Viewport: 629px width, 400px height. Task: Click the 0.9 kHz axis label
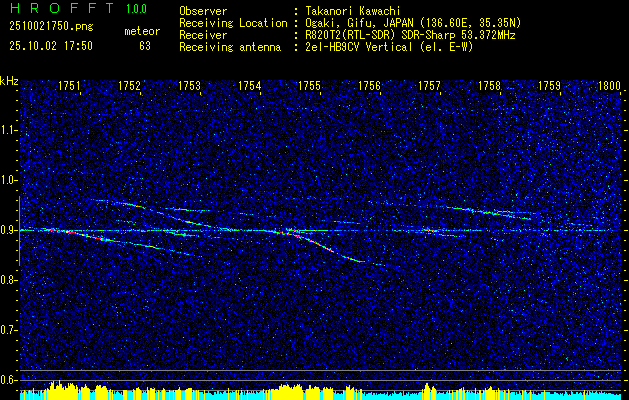[x=8, y=230]
